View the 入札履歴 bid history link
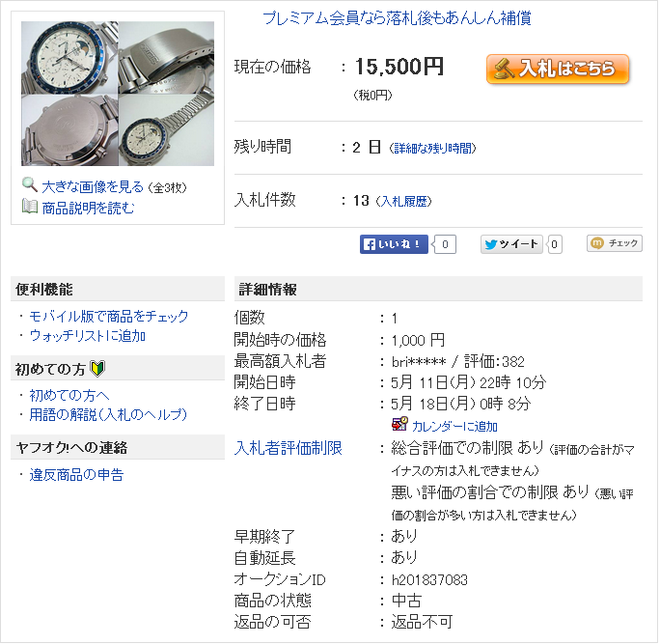The image size is (660, 644). pyautogui.click(x=403, y=202)
